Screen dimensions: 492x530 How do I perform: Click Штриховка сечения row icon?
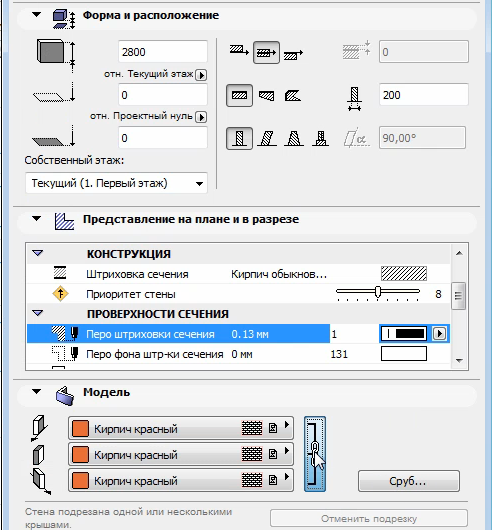(x=60, y=273)
